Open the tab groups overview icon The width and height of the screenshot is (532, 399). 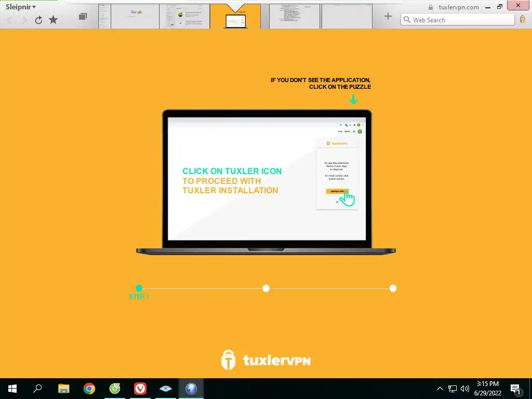(x=83, y=16)
